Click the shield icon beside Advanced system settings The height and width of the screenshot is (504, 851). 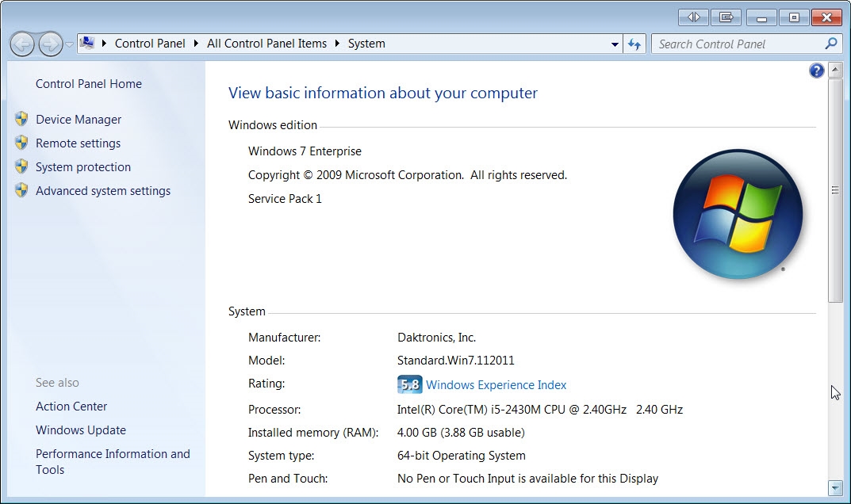coord(21,190)
